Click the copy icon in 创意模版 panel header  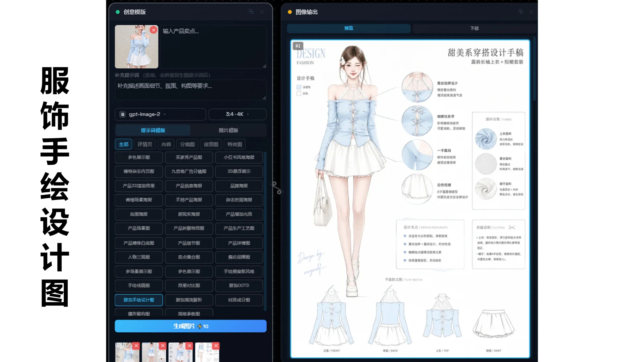click(251, 12)
